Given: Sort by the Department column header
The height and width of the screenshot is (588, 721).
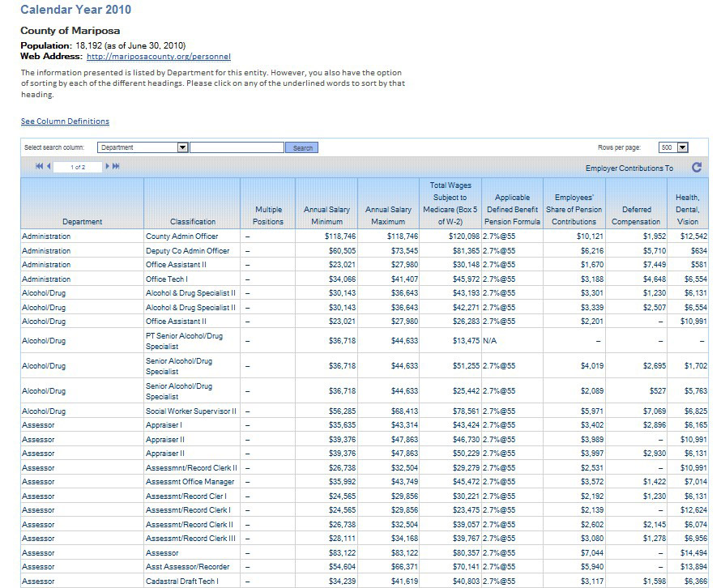Looking at the screenshot, I should coord(83,222).
